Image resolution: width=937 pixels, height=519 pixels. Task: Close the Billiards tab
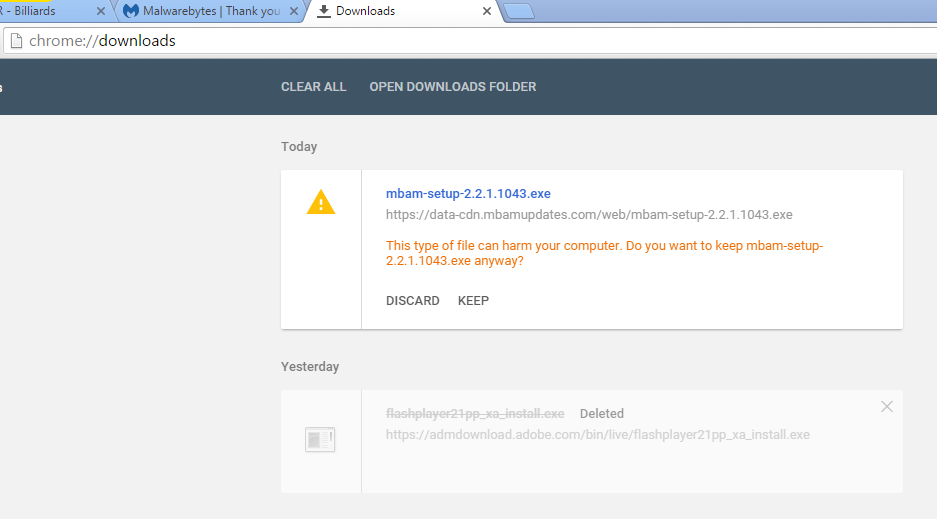tap(100, 11)
